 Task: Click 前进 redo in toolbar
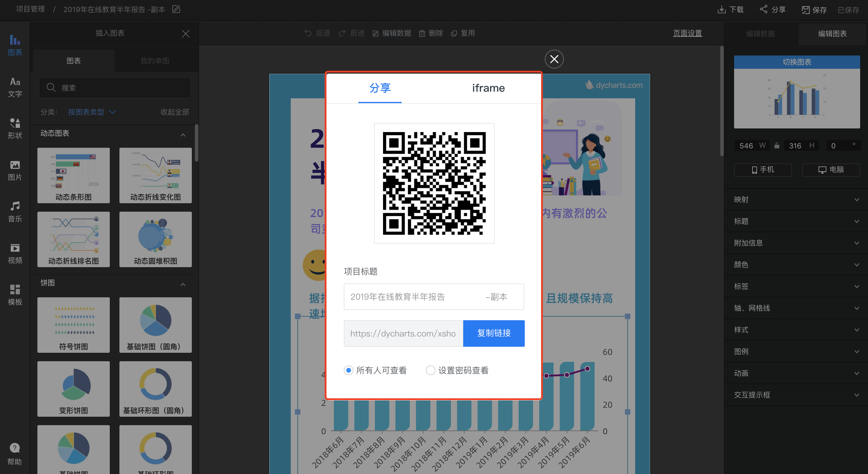pyautogui.click(x=352, y=33)
